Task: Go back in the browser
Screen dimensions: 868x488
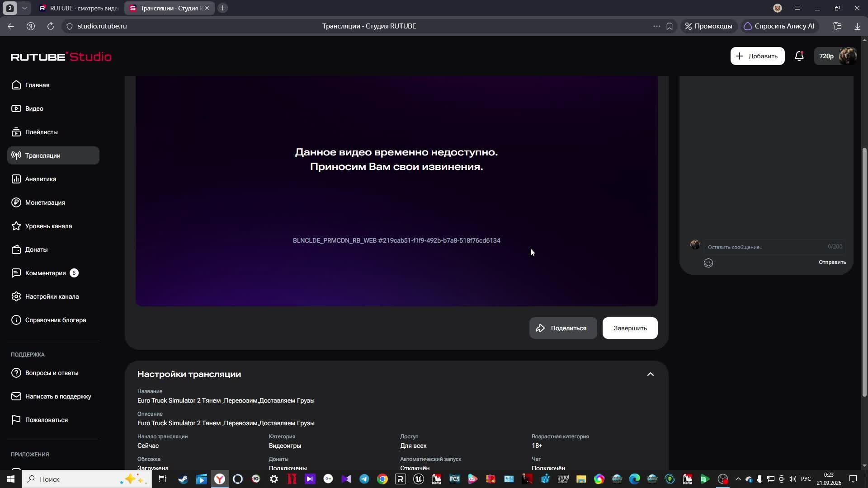Action: coord(11,26)
